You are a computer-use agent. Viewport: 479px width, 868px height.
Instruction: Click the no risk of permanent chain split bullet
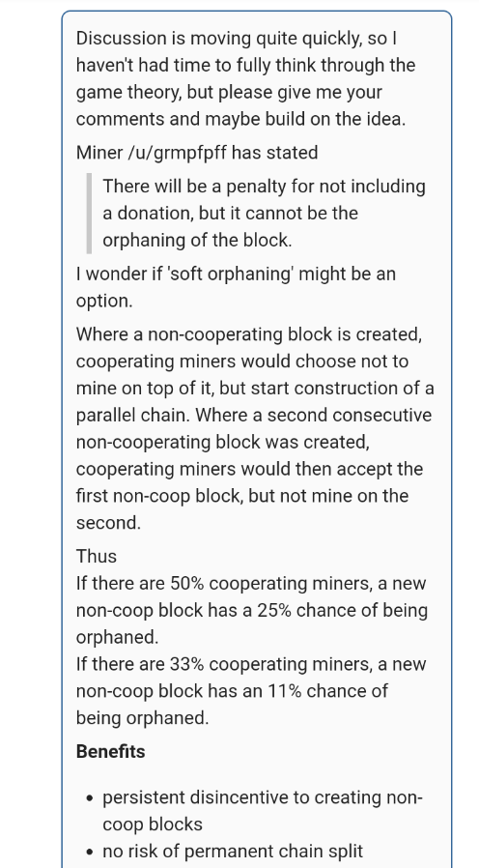pos(233,851)
